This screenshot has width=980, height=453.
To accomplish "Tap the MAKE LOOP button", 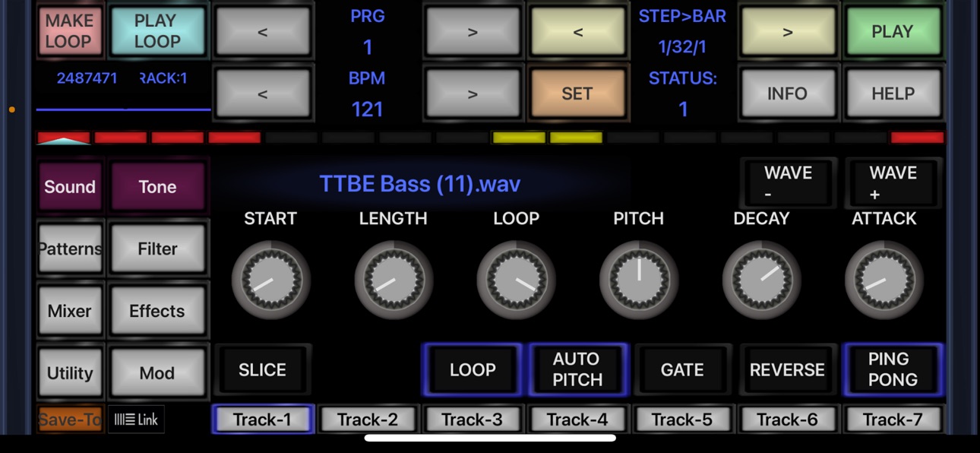I will coord(70,31).
